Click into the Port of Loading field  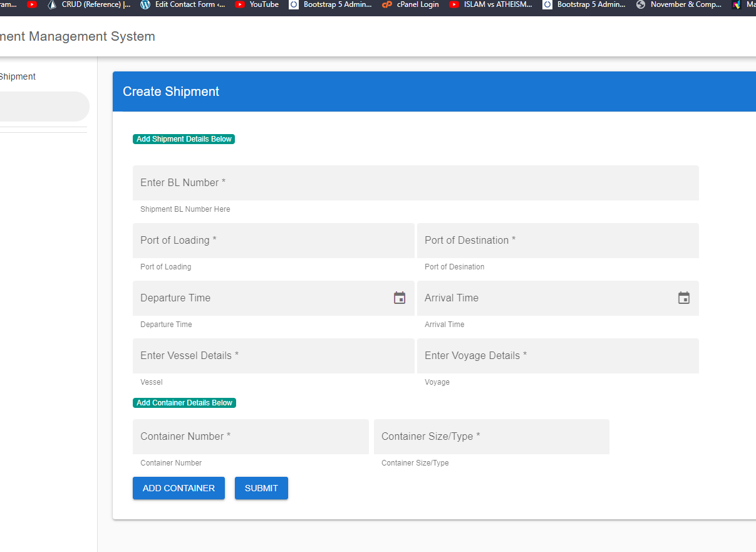point(273,241)
